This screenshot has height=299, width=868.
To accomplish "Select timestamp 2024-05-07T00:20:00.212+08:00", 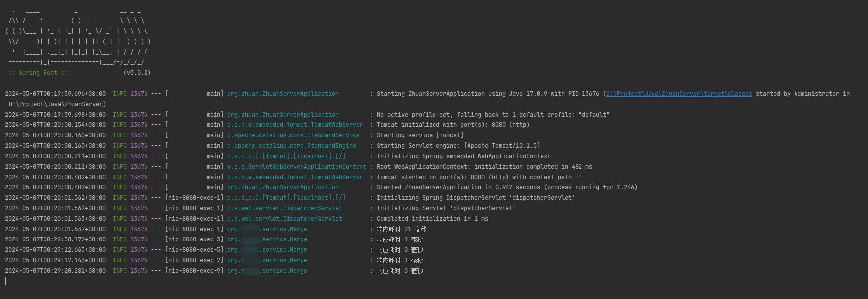I will [x=55, y=167].
